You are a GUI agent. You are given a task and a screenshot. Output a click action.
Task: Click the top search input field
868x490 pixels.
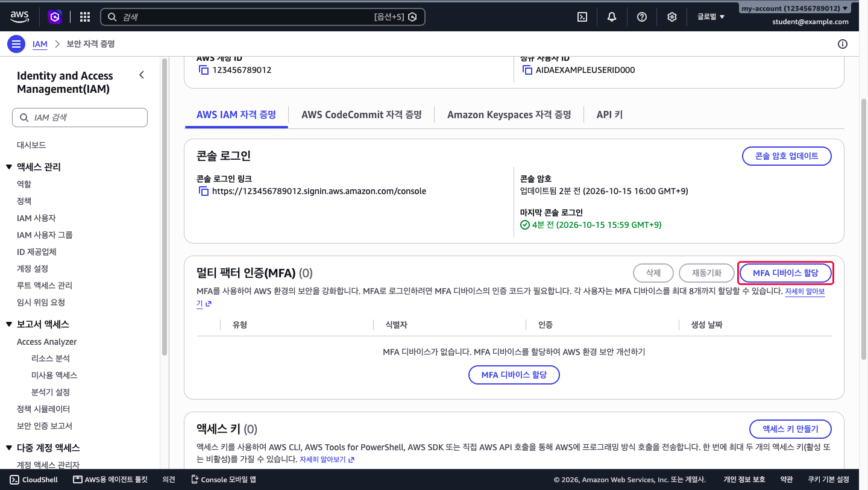pyautogui.click(x=262, y=17)
